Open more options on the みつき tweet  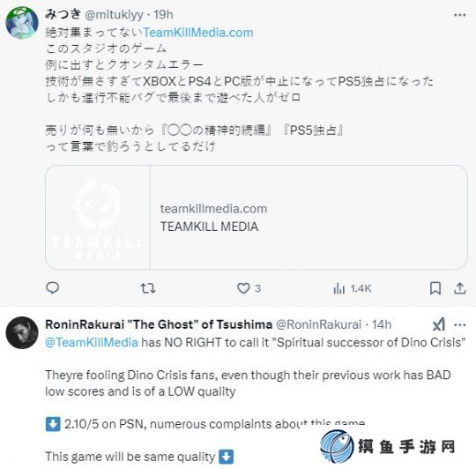(460, 15)
